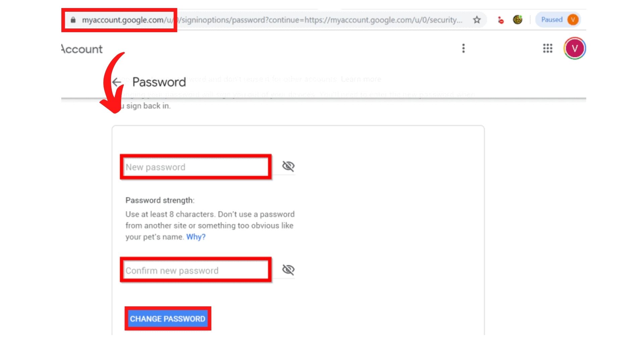Click the myaccount.google.com address bar URL
The width and height of the screenshot is (644, 362).
pyautogui.click(x=268, y=20)
